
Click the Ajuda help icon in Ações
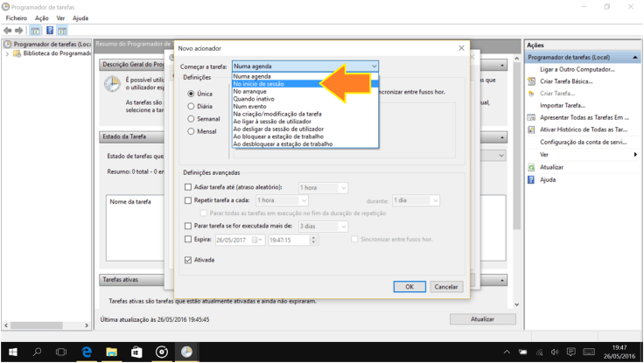531,179
